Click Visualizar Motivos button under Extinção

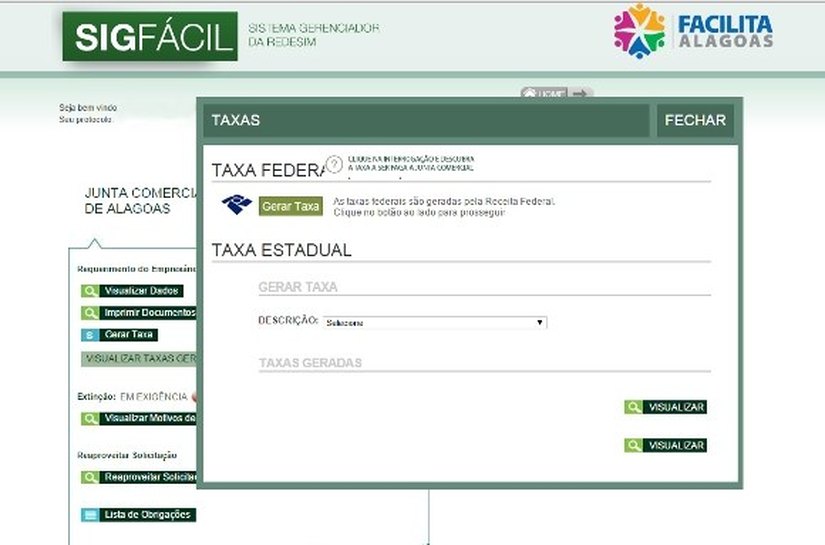138,419
